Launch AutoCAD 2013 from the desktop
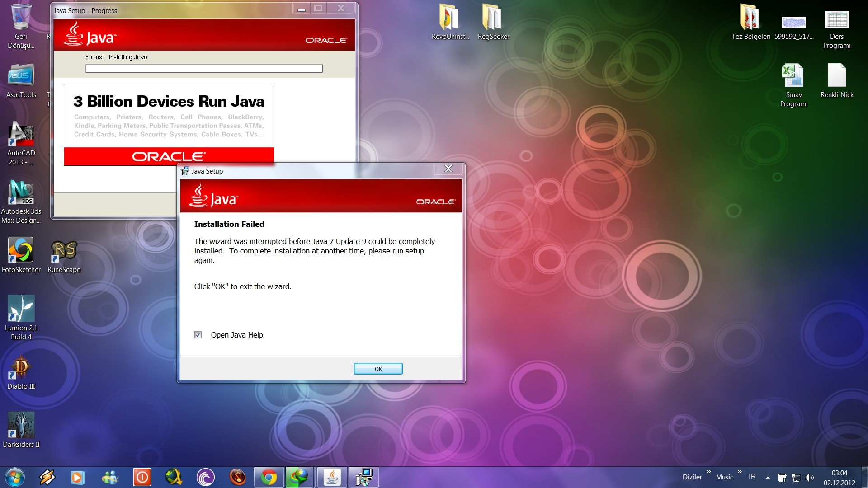This screenshot has height=488, width=868. 21,144
